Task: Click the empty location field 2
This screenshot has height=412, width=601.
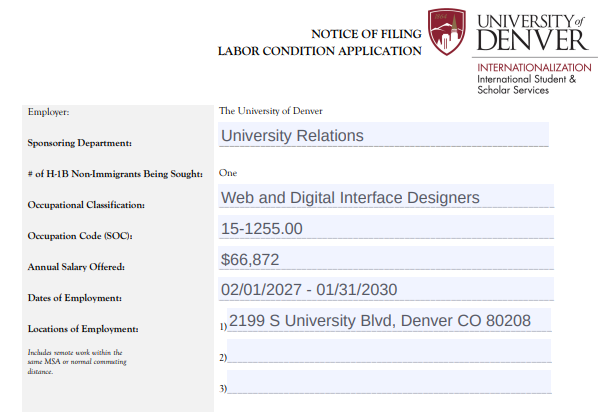Action: [x=389, y=351]
